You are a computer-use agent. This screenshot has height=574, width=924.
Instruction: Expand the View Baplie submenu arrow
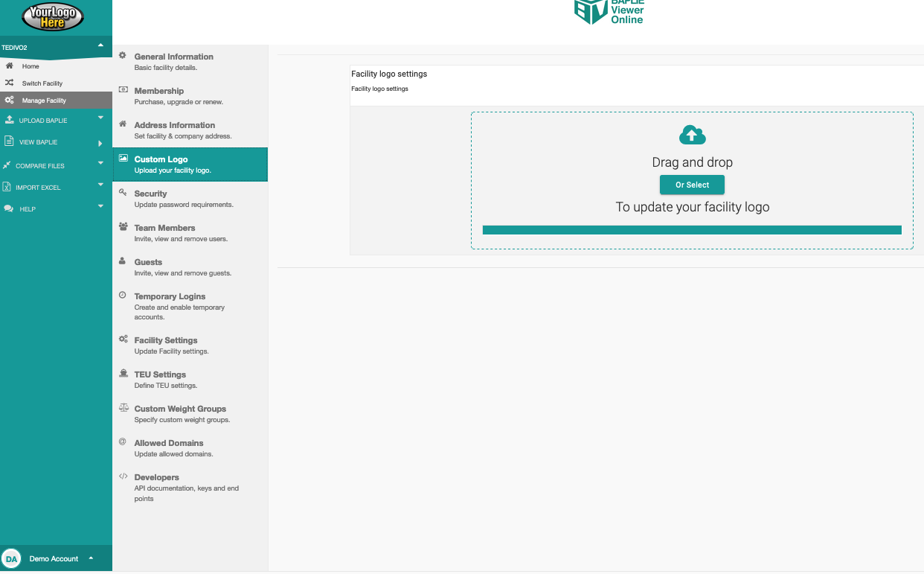pyautogui.click(x=100, y=143)
